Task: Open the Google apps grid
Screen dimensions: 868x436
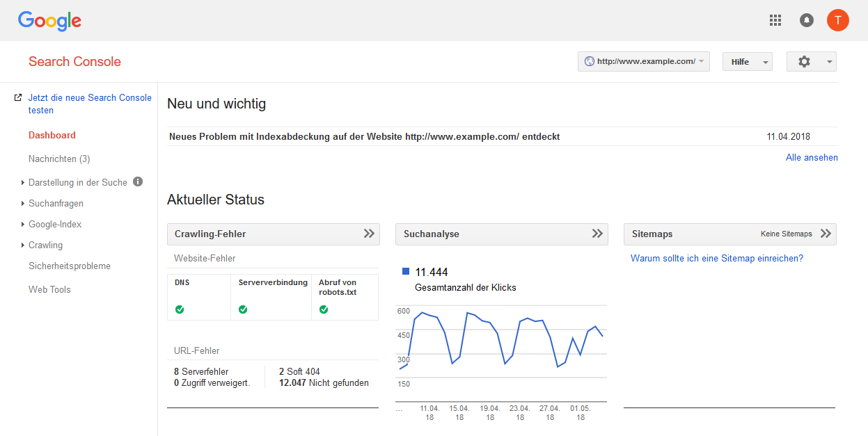Action: pyautogui.click(x=775, y=20)
